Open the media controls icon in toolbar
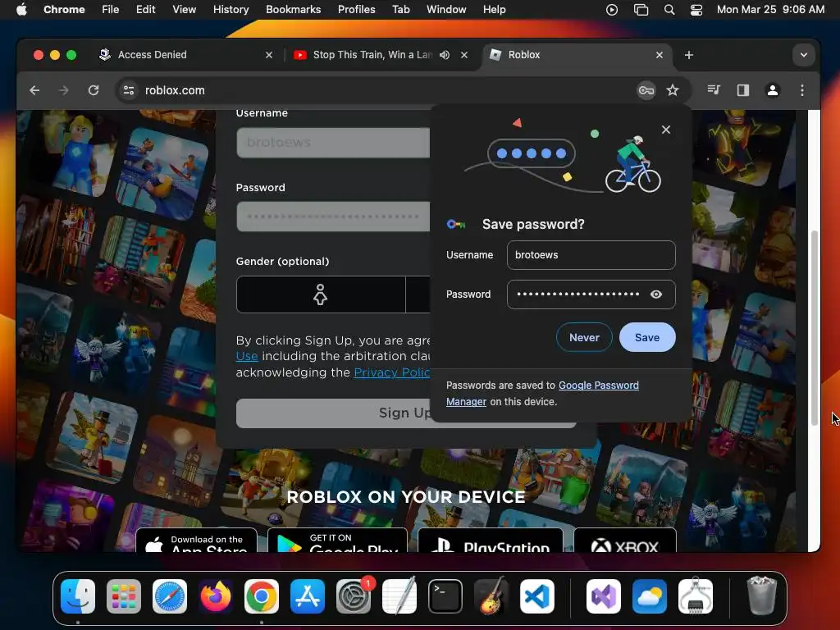Screen dimensions: 840x630 click(x=714, y=90)
